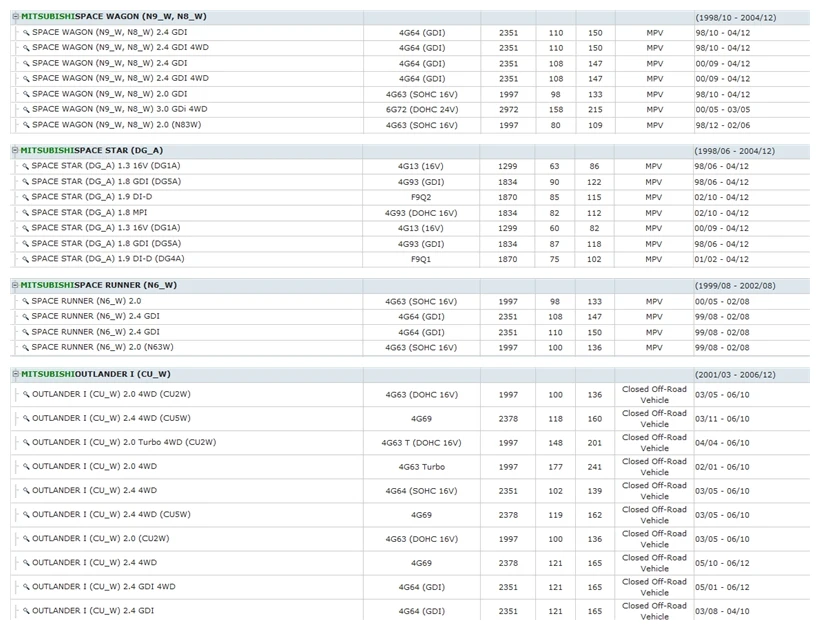Click magnifier icon of OUTLANDER I 2.0 4WD 177 kW row
820x630 pixels.
pos(26,467)
